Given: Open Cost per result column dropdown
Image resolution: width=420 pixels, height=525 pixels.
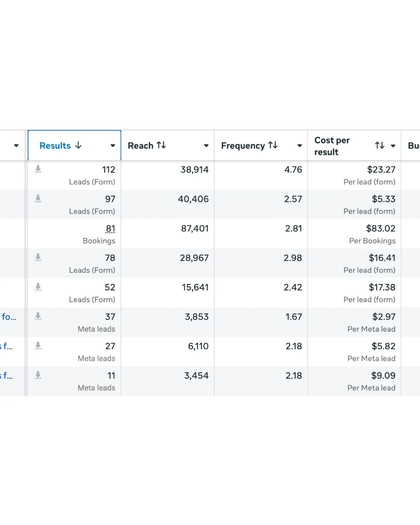Looking at the screenshot, I should tap(393, 146).
